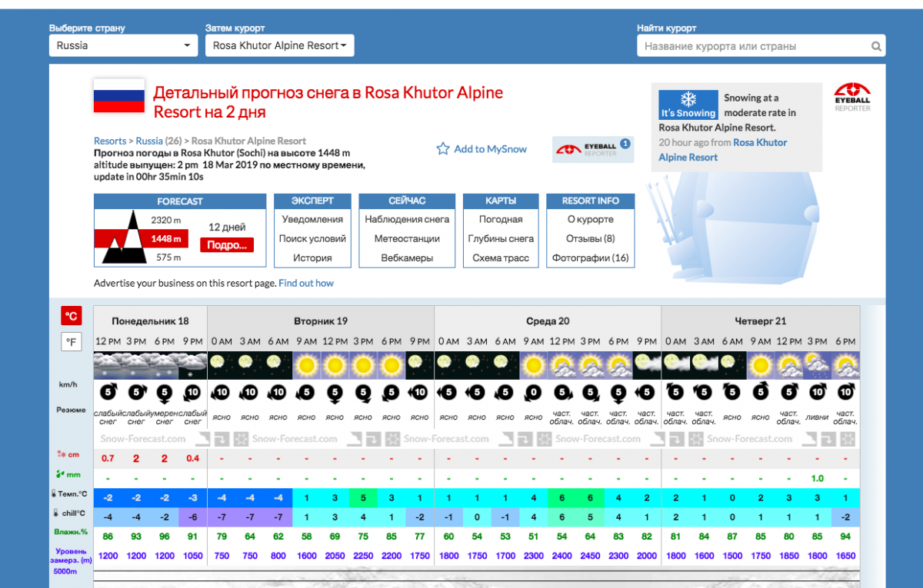Click the Wednesday 6 PM wind direction icon
Image resolution: width=923 pixels, height=588 pixels.
[x=619, y=393]
